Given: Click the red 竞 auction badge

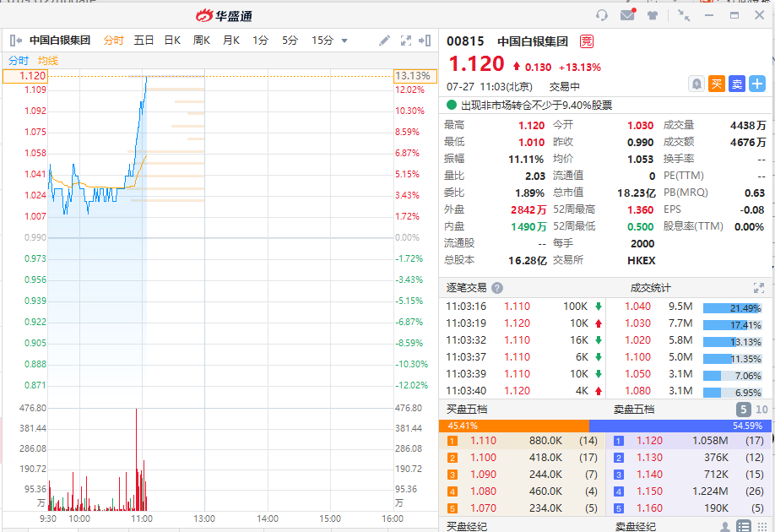Looking at the screenshot, I should click(x=587, y=41).
